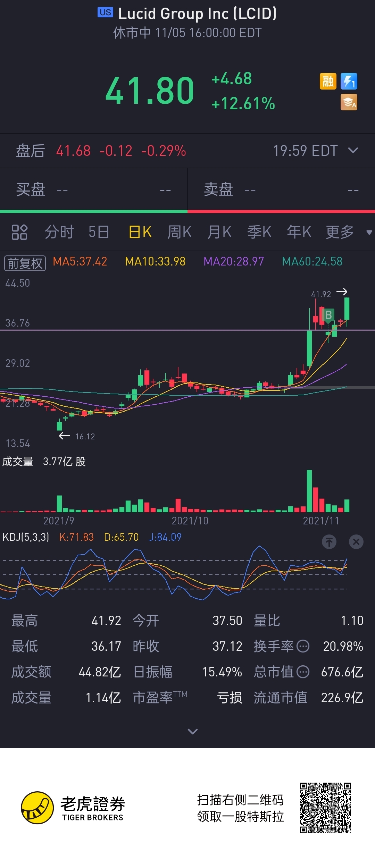Tap the green B buy marker
The image size is (375, 868).
point(328,315)
